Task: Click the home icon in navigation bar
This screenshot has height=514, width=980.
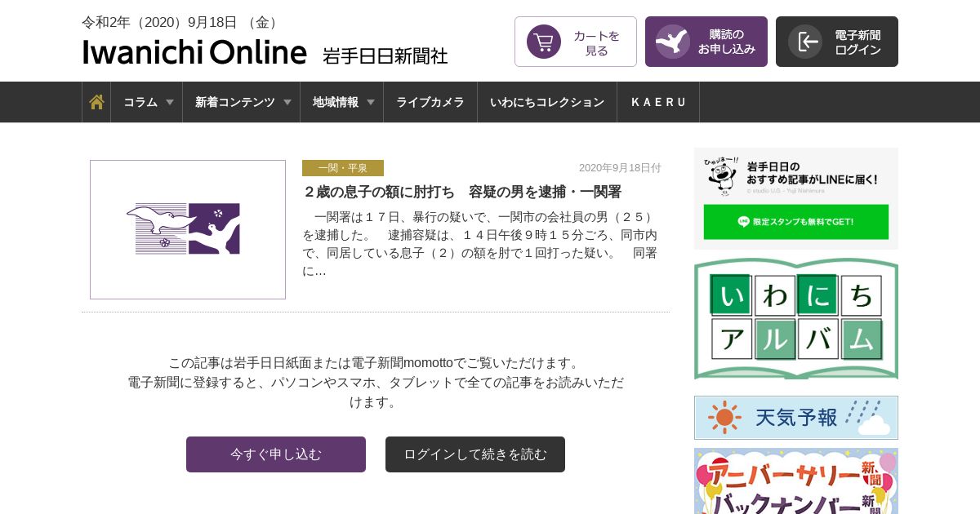Action: 96,102
